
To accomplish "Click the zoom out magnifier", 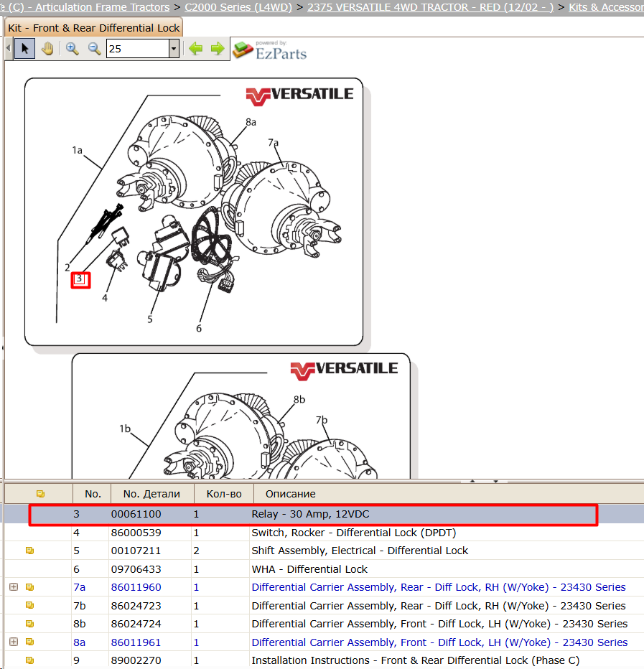I will pyautogui.click(x=94, y=49).
